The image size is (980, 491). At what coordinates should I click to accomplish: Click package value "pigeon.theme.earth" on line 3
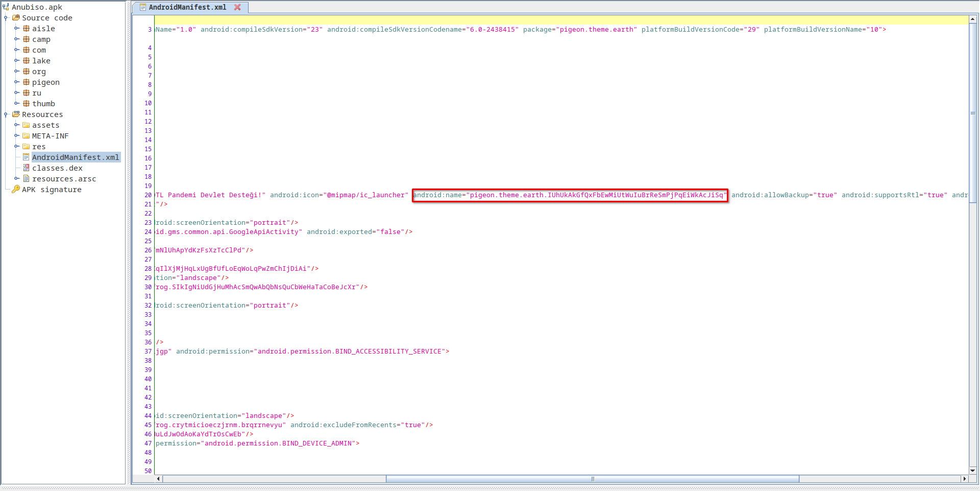click(x=597, y=30)
